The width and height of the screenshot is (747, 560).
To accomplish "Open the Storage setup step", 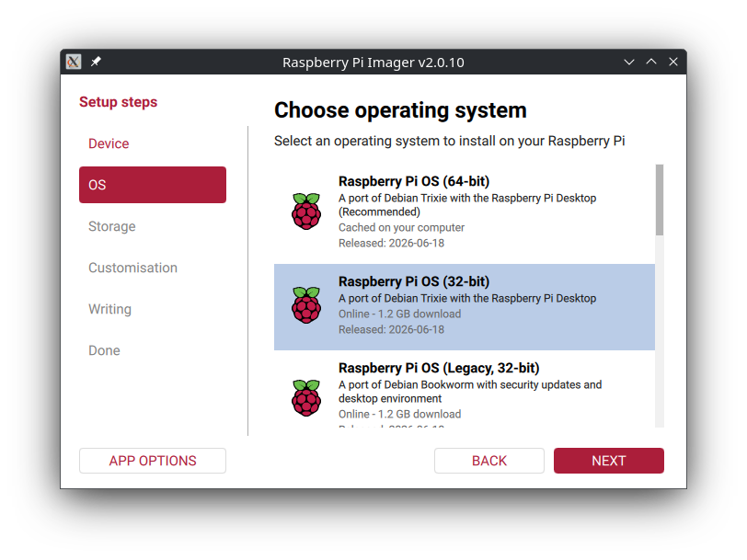I will point(153,226).
